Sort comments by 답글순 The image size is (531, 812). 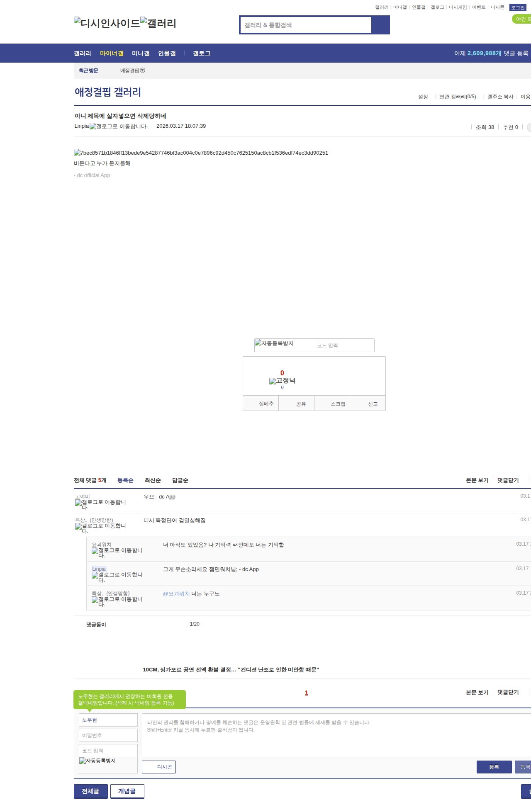[x=180, y=480]
